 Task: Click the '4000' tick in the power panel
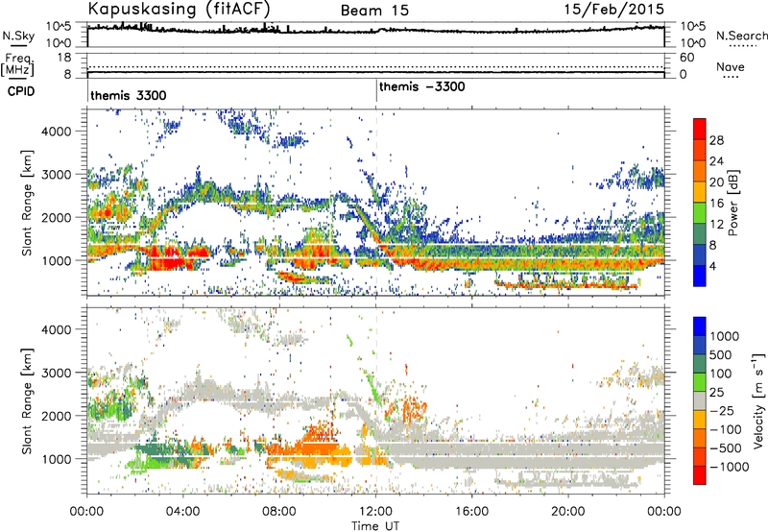56,132
